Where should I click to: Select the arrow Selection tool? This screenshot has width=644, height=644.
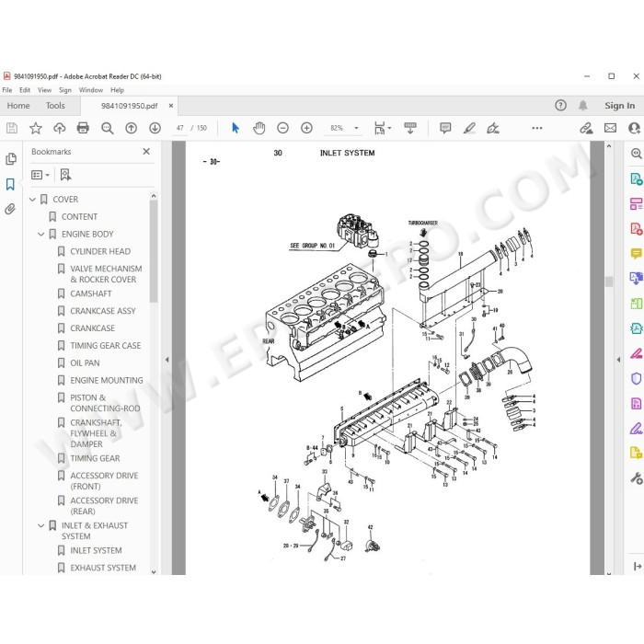coord(236,128)
